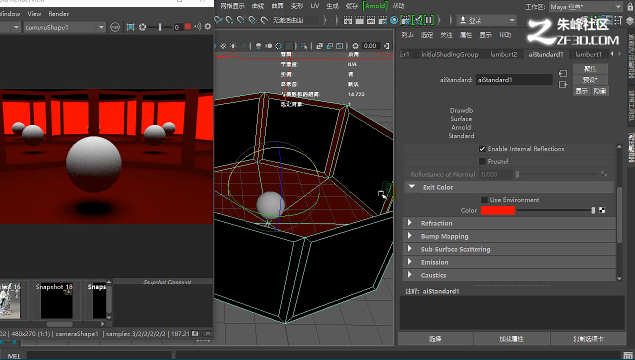
Task: Open the View menu in Render View
Action: pyautogui.click(x=34, y=14)
